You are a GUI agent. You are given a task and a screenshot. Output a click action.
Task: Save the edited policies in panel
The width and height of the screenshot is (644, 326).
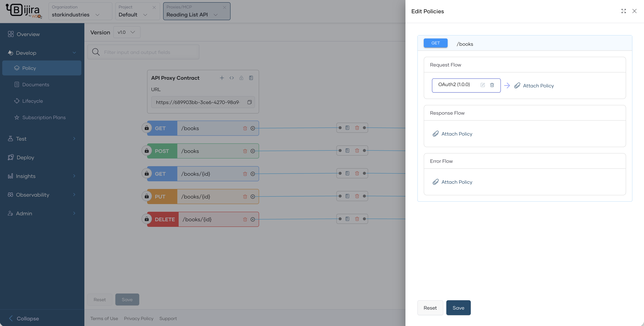458,308
